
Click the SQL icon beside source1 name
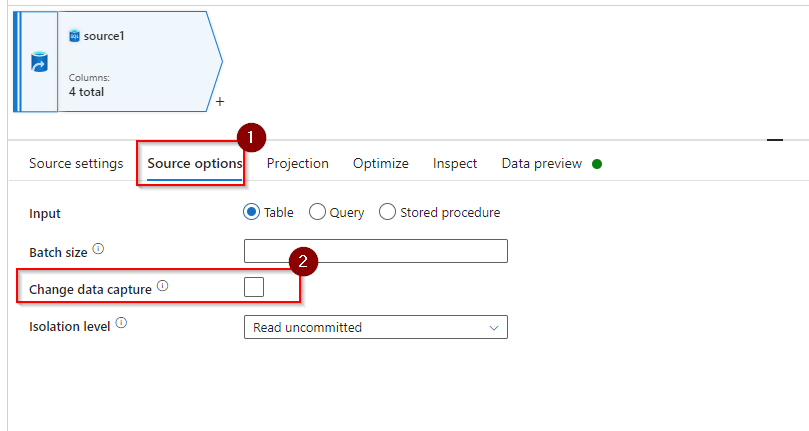[74, 36]
